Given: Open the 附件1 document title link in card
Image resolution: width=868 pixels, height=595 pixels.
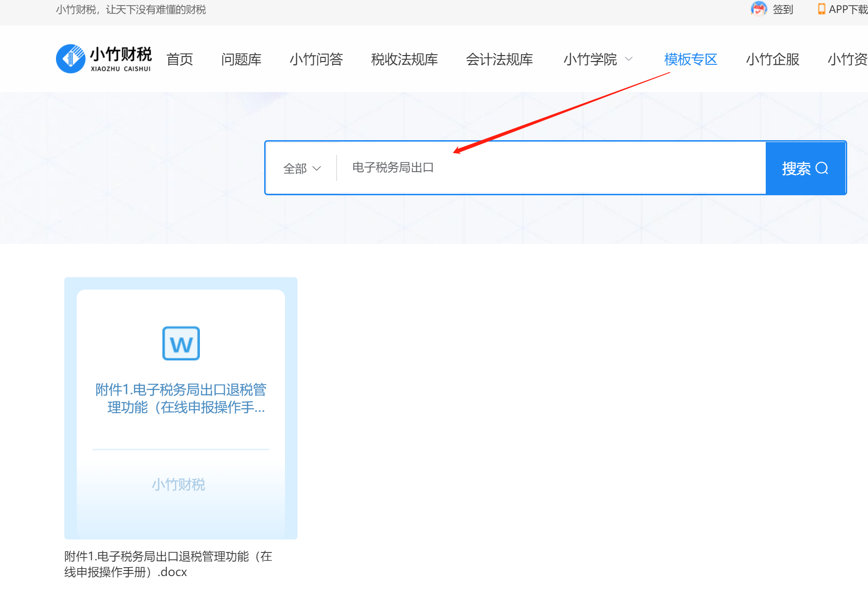Looking at the screenshot, I should (181, 398).
